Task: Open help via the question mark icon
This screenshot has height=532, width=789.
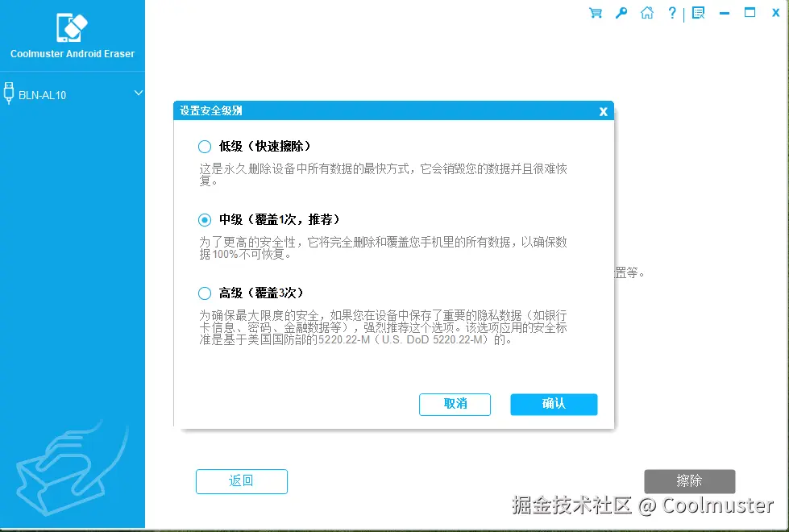Action: click(x=671, y=13)
